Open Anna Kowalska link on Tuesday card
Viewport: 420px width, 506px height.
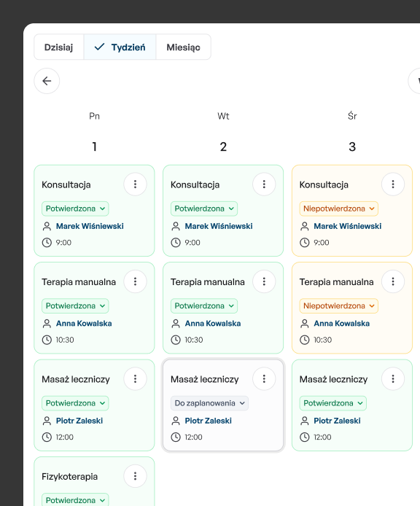tap(213, 323)
